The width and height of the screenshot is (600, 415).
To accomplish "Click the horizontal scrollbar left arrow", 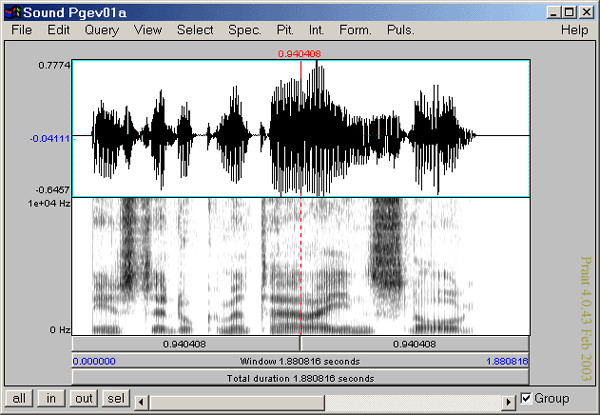I will (141, 400).
